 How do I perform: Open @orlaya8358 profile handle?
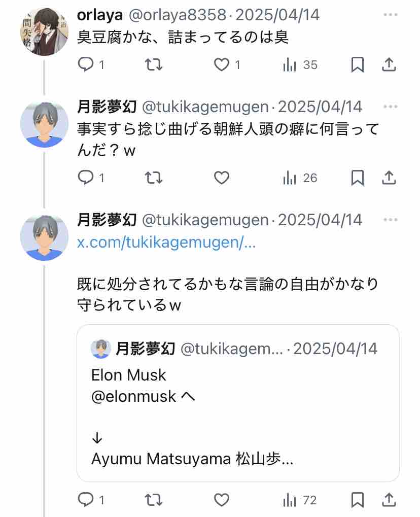tap(178, 15)
